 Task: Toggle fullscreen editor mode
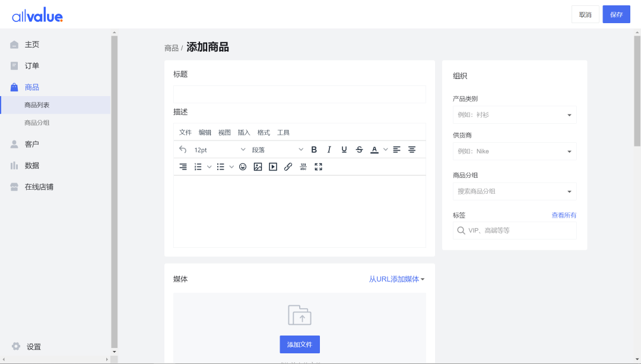point(319,167)
